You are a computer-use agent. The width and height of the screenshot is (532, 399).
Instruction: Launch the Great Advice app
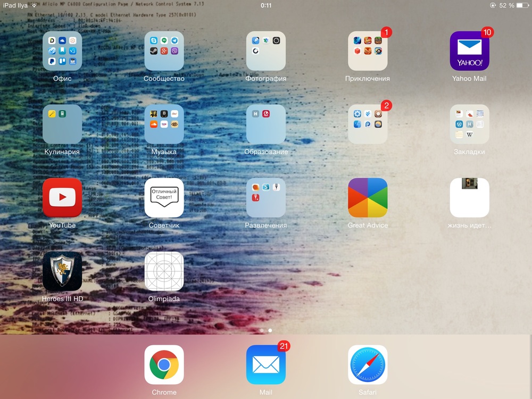click(368, 198)
